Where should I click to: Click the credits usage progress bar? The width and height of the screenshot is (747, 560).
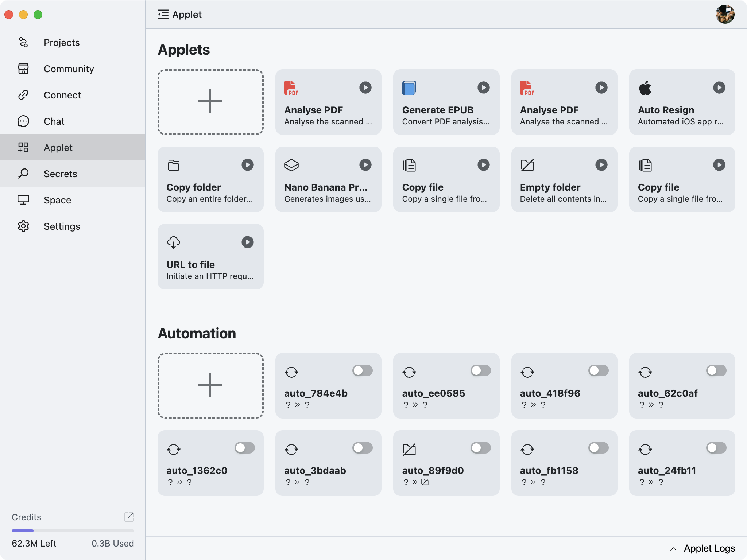pos(73,530)
